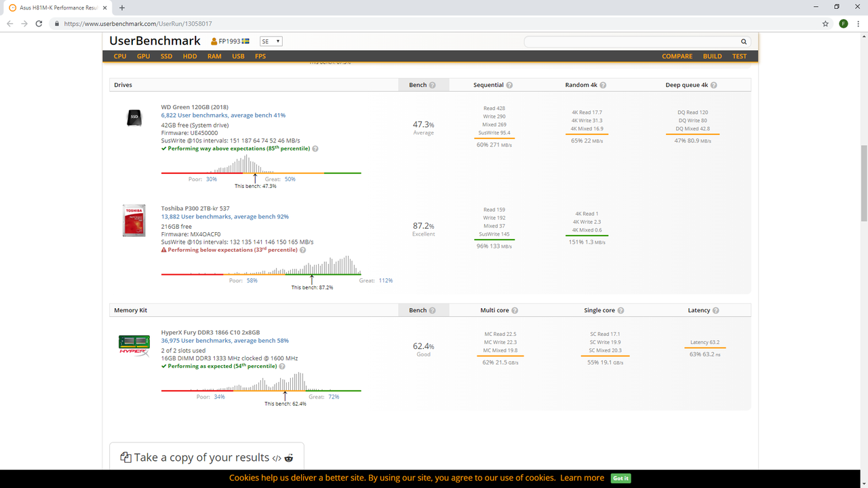Click help icon next to Drives Bench
The width and height of the screenshot is (868, 488).
click(433, 85)
